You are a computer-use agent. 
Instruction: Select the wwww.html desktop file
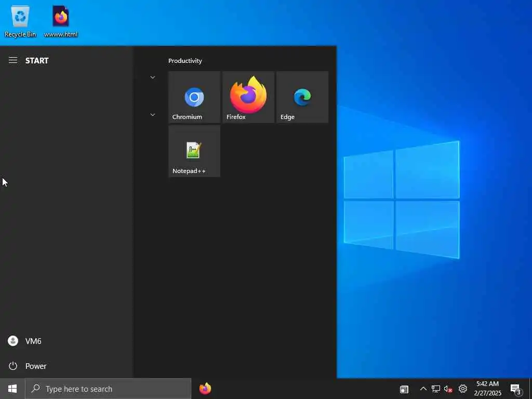click(x=61, y=22)
